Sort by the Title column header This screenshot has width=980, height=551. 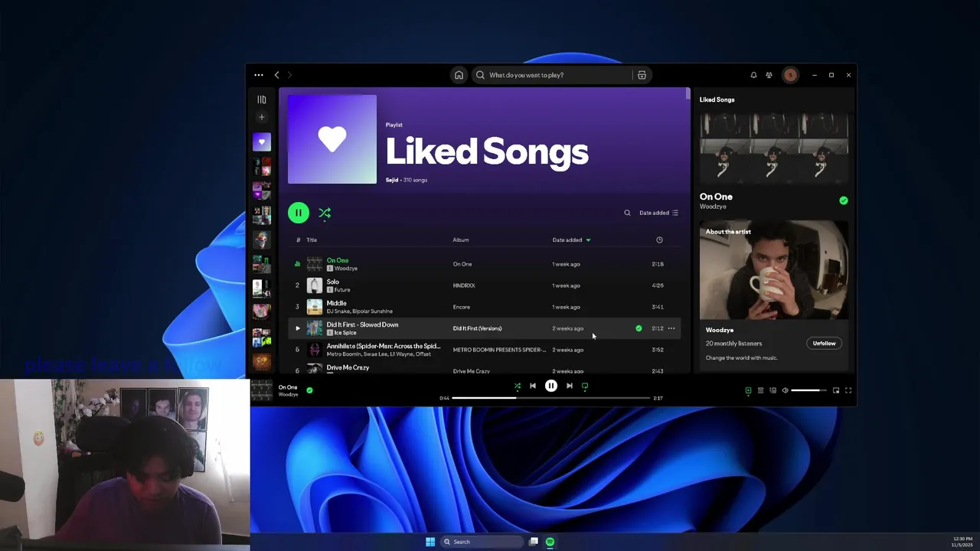coord(312,240)
